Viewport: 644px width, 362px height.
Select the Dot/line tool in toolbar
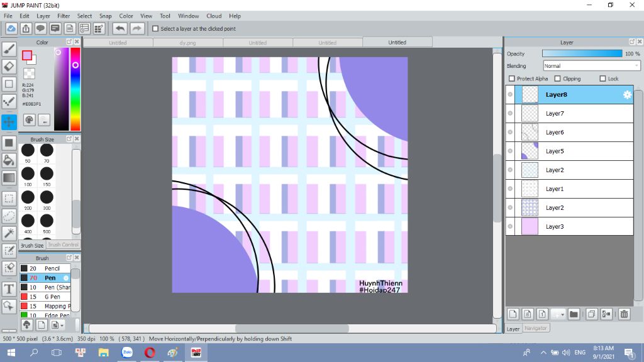click(9, 101)
